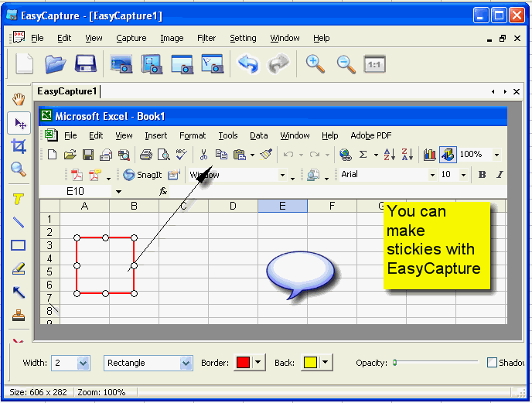532x403 pixels.
Task: Click the save floppy disk icon
Action: tap(86, 63)
